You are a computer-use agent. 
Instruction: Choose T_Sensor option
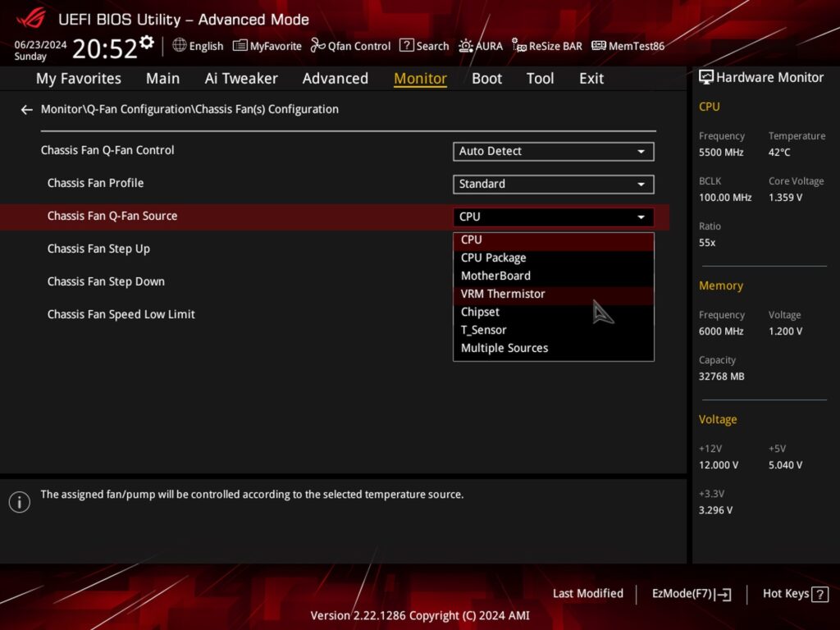tap(554, 330)
